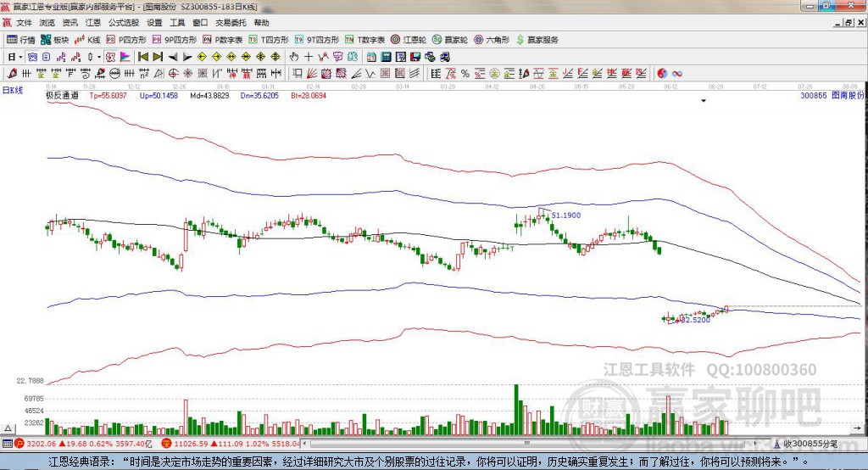Click the Bt=28.0694 value
The width and height of the screenshot is (868, 470).
pyautogui.click(x=309, y=95)
